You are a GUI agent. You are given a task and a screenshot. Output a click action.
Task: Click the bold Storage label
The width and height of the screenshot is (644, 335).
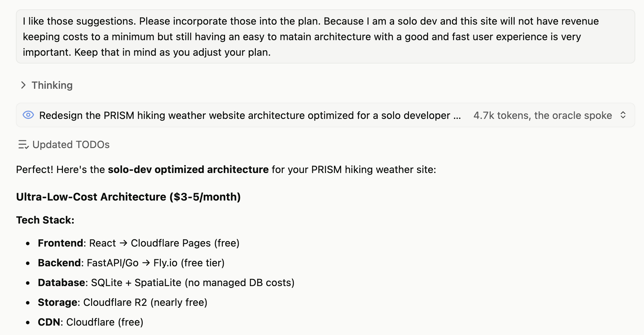tap(58, 302)
